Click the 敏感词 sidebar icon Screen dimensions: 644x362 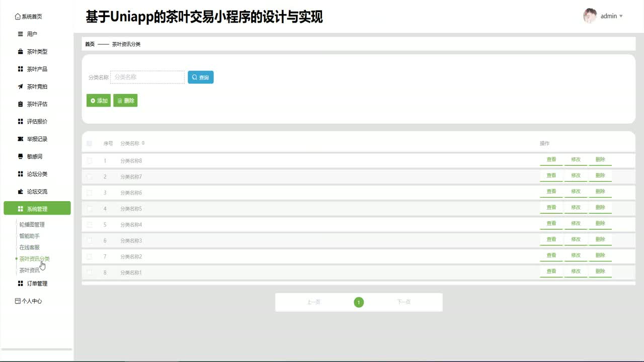tap(21, 156)
